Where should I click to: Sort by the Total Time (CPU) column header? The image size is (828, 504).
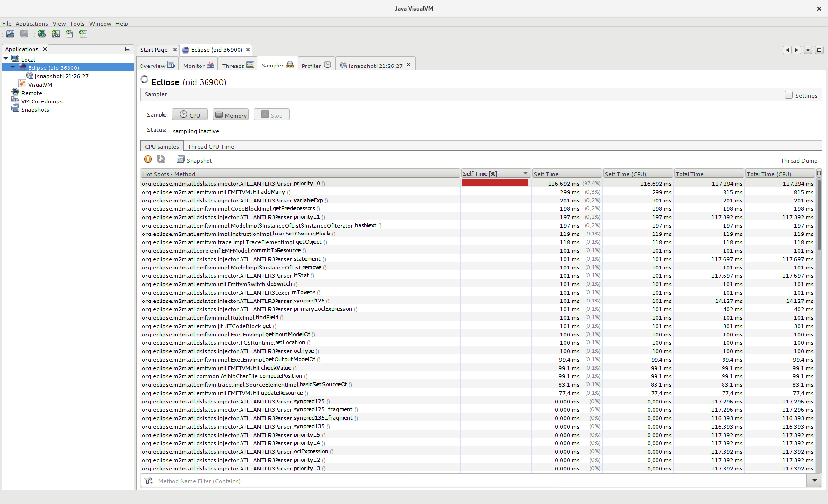click(780, 174)
